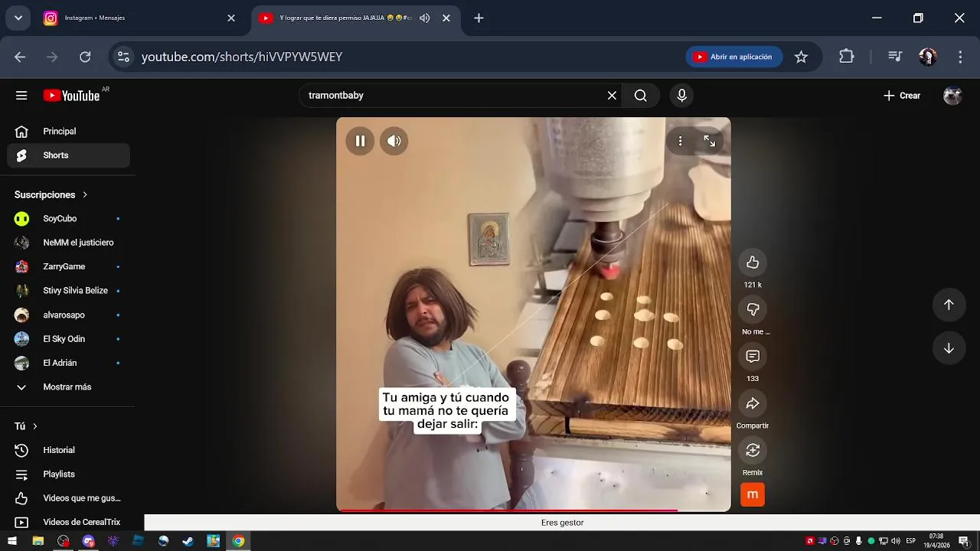The width and height of the screenshot is (980, 551).
Task: Open the Windows Start menu
Action: point(12,541)
